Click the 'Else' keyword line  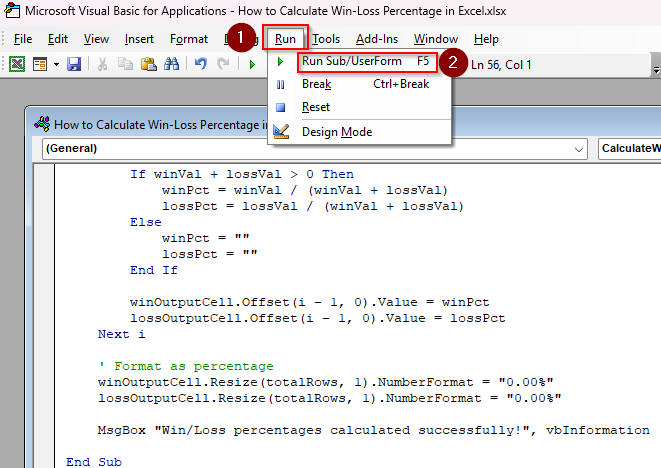145,222
